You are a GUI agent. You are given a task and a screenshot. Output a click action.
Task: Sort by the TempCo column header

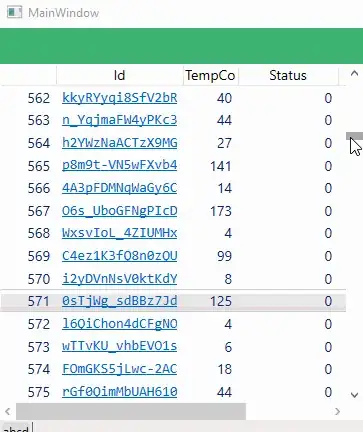(x=210, y=75)
